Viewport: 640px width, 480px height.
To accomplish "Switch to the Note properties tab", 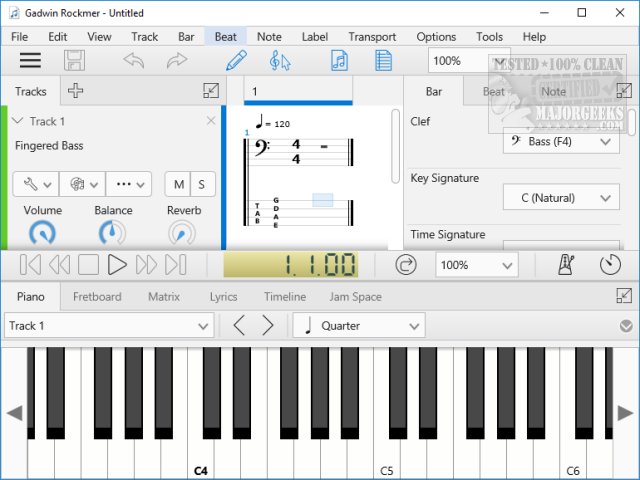I will coord(553,91).
